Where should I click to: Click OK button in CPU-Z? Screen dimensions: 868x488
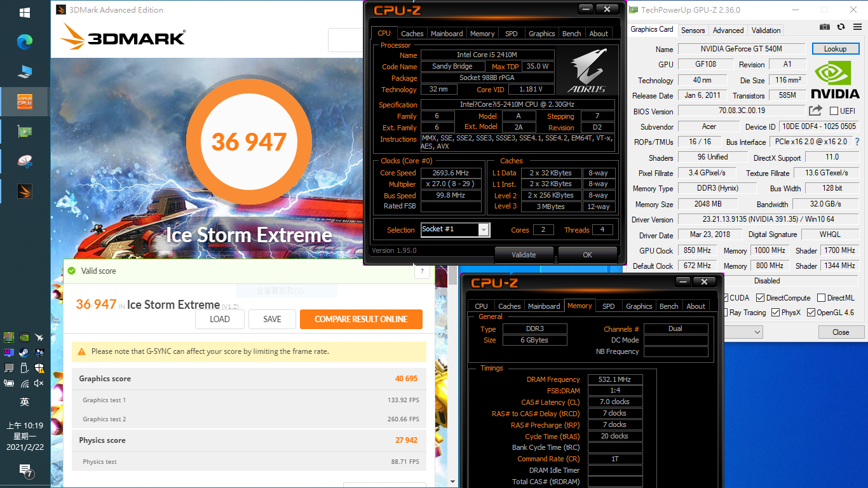point(588,255)
